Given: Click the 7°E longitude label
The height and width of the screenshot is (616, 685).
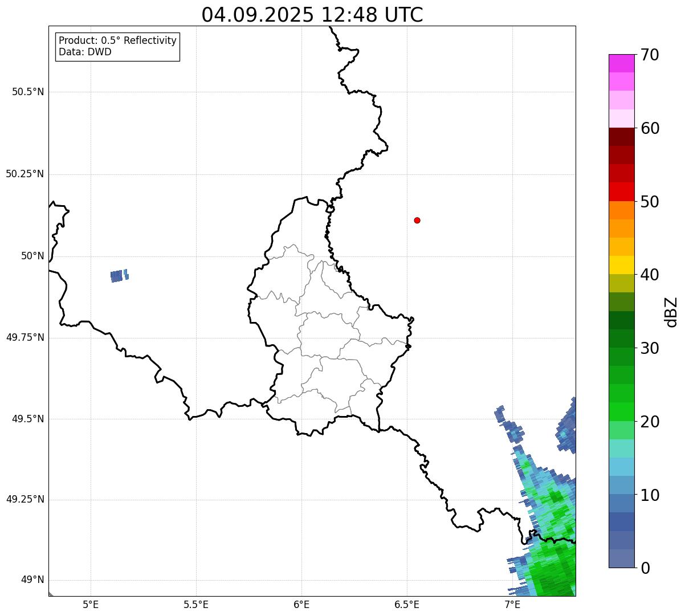Looking at the screenshot, I should click(x=512, y=605).
